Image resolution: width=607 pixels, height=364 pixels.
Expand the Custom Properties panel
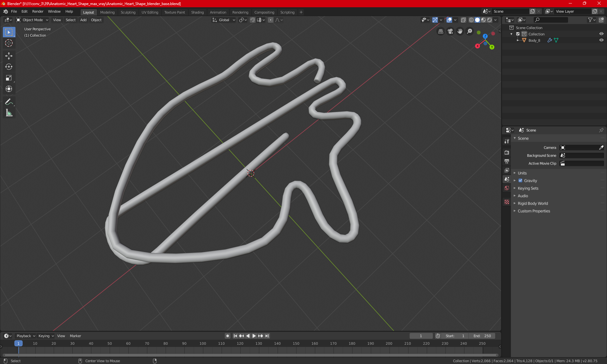point(534,211)
